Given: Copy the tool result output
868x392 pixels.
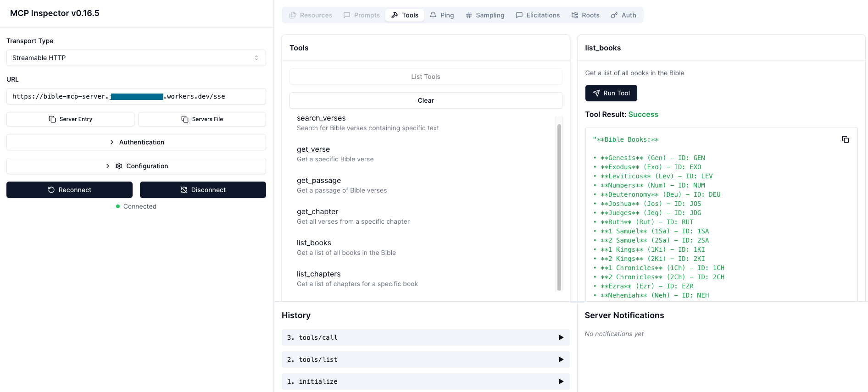Looking at the screenshot, I should [846, 139].
